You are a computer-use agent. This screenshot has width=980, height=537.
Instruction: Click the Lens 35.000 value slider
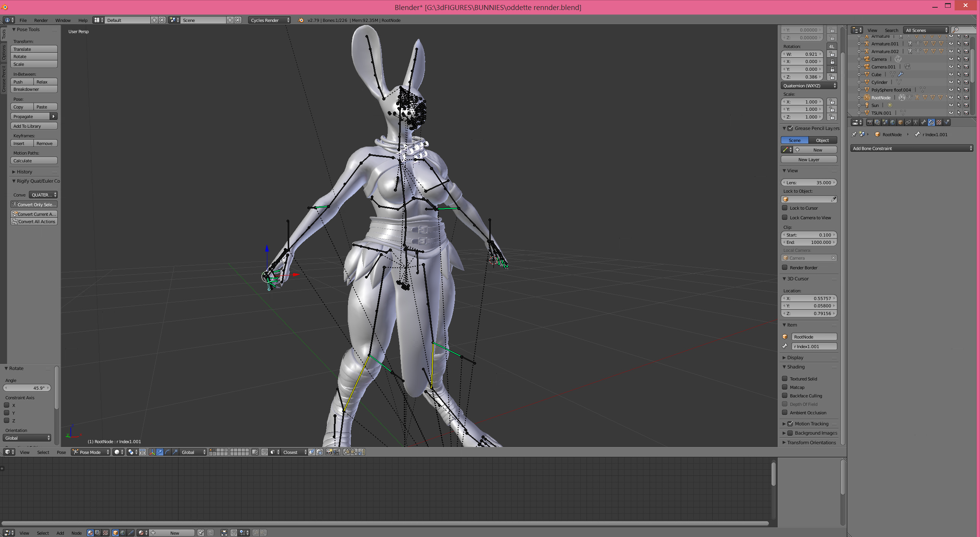tap(808, 183)
